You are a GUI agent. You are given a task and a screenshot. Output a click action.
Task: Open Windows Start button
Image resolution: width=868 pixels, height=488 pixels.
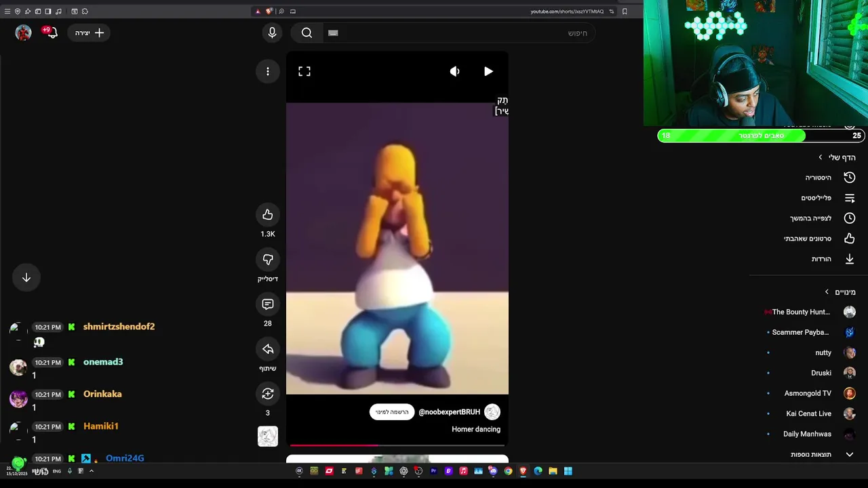(568, 471)
